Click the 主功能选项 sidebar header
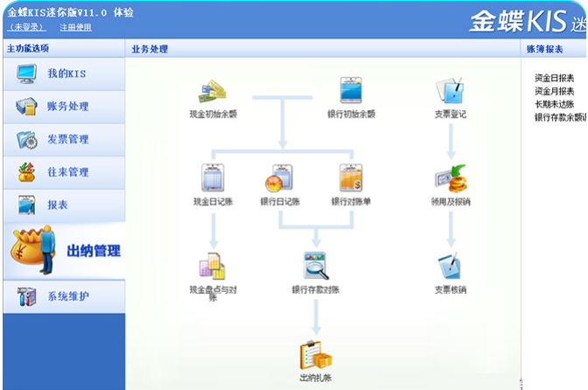The width and height of the screenshot is (588, 390). click(x=28, y=48)
